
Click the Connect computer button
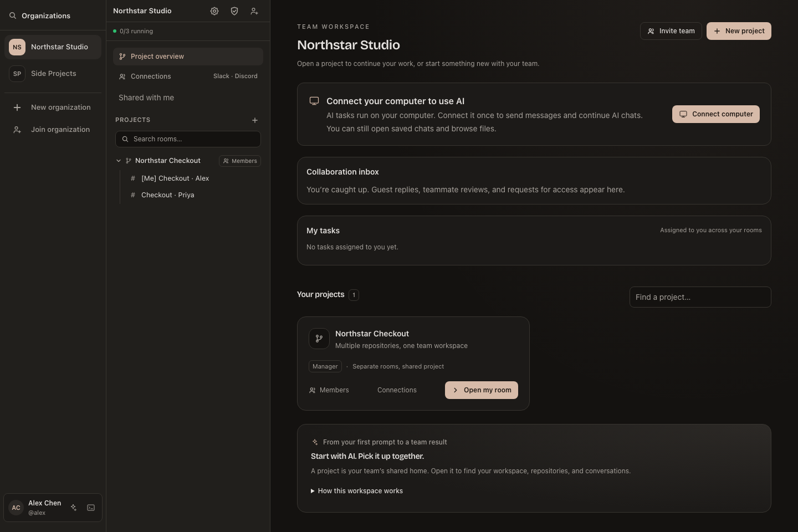716,114
